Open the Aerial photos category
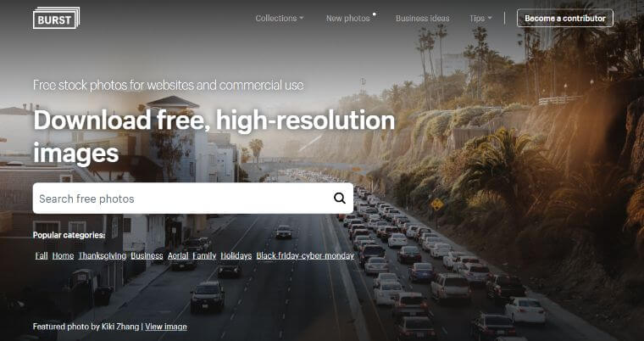Viewport: 644px width, 341px height. 178,256
